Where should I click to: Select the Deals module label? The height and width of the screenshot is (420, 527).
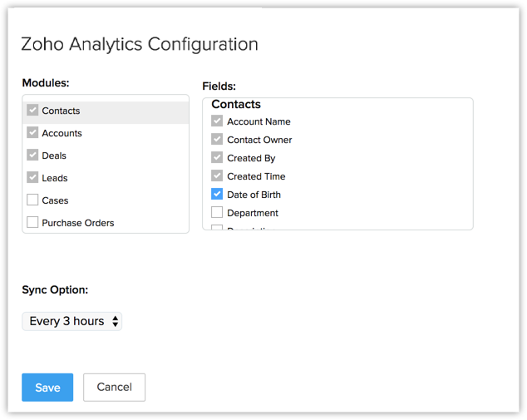(x=54, y=156)
